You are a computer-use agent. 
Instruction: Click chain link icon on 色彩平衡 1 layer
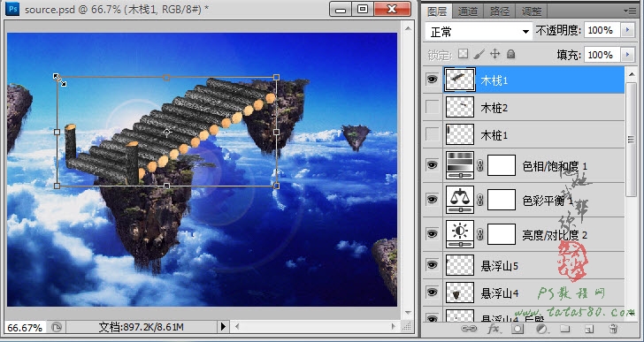480,200
